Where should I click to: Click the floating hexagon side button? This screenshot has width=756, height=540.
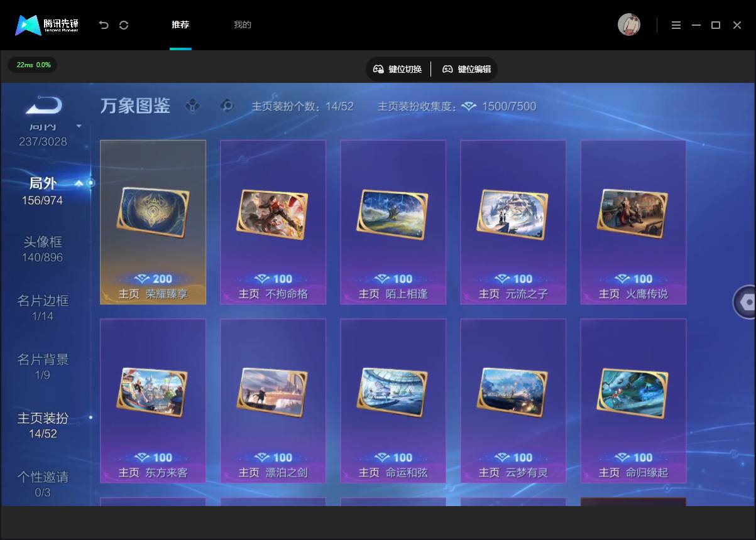(745, 302)
